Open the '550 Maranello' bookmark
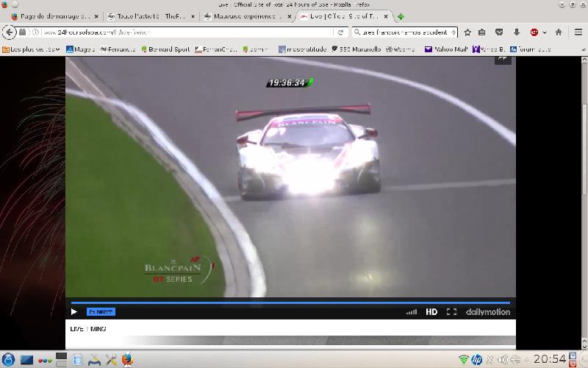This screenshot has width=588, height=368. click(x=356, y=49)
